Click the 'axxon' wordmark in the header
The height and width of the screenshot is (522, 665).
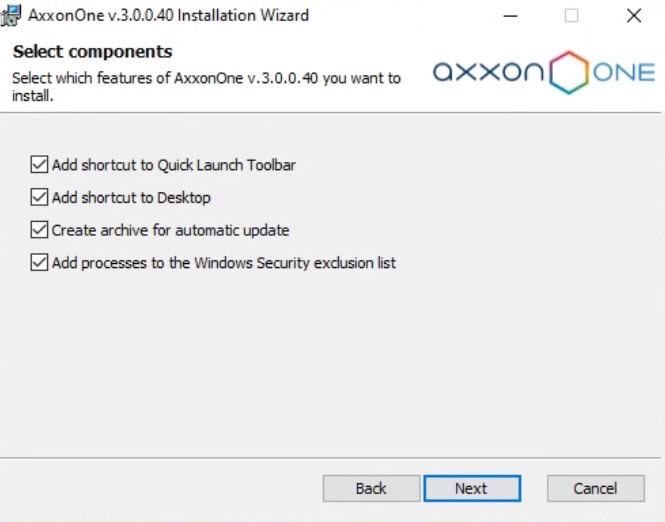489,73
